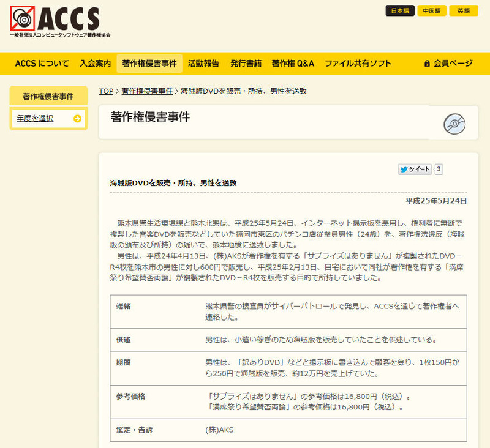490x448 pixels.
Task: Click the Twitter bird tweet button
Action: tap(415, 170)
